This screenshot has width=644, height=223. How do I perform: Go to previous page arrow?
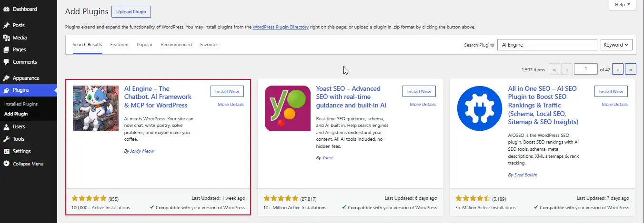point(567,69)
